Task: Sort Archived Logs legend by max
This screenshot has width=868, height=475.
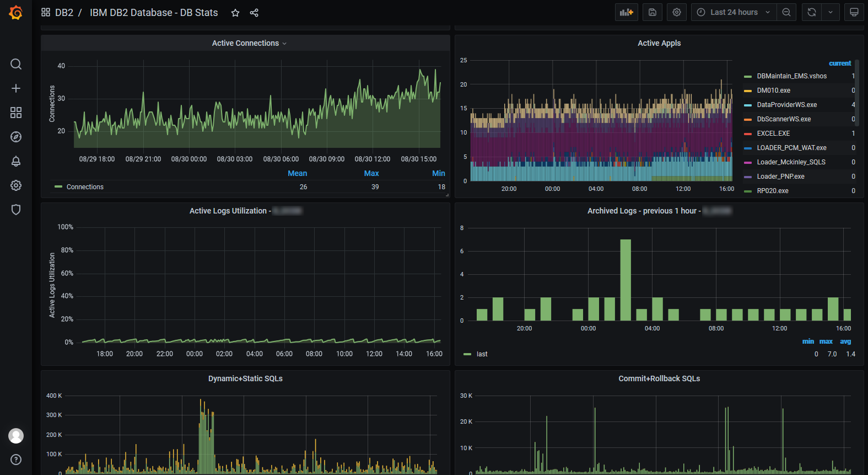Action: click(x=826, y=341)
